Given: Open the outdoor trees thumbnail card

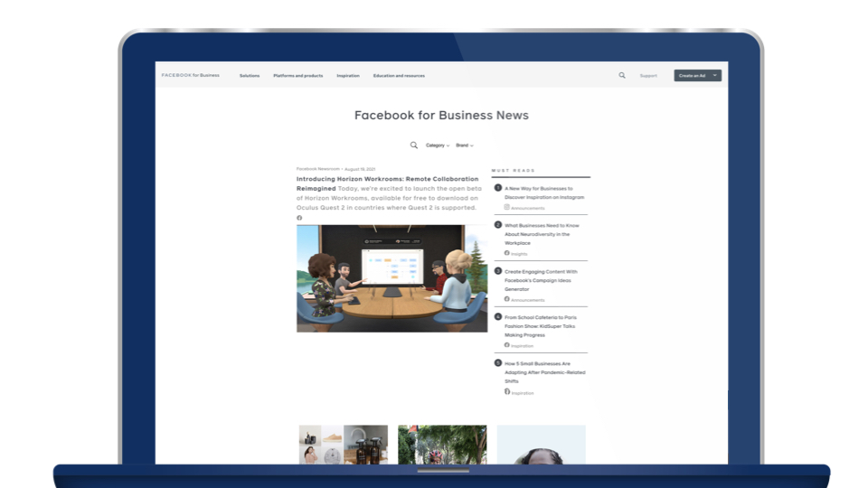Looking at the screenshot, I should 442,445.
